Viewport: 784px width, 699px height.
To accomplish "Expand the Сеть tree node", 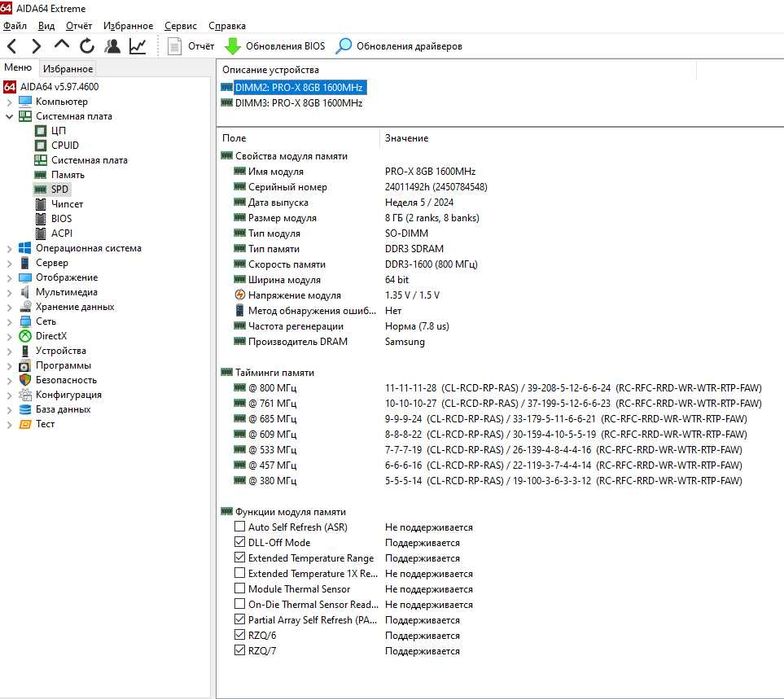I will [10, 322].
